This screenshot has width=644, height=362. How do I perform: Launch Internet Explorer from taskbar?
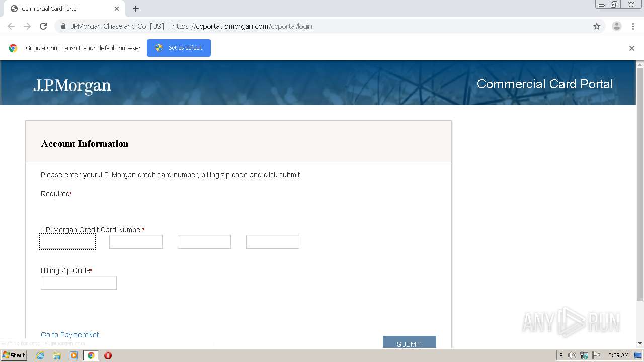coord(40,355)
